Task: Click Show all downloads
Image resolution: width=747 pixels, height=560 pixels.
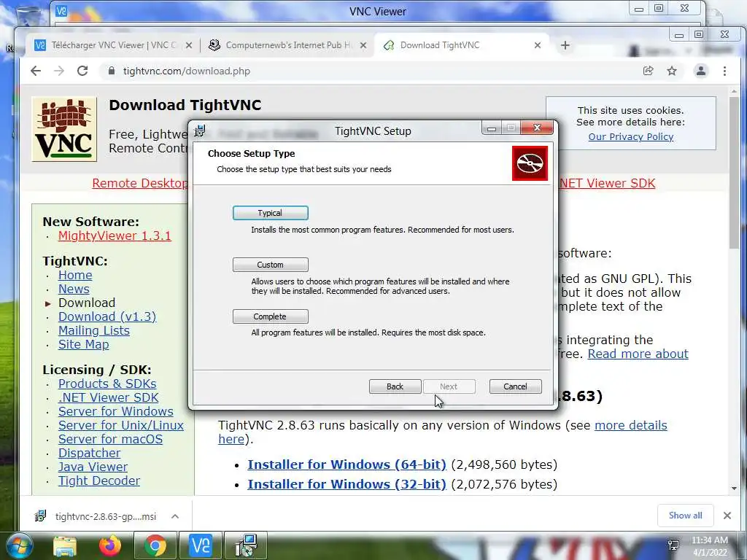Action: (x=685, y=516)
